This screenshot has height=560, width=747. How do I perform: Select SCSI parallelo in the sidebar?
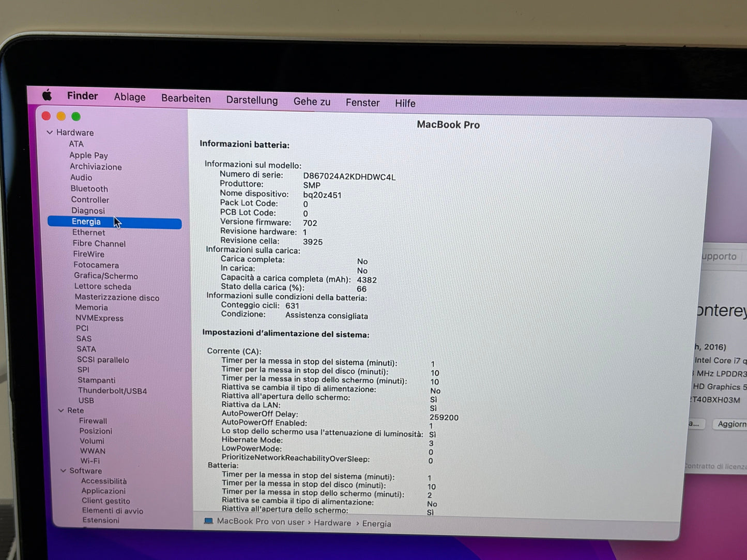[103, 360]
